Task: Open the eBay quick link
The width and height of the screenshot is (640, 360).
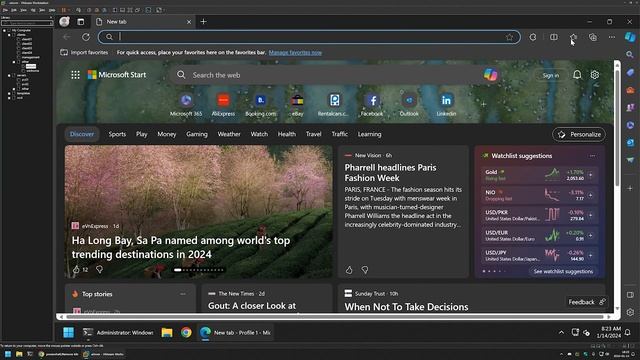Action: click(x=298, y=105)
